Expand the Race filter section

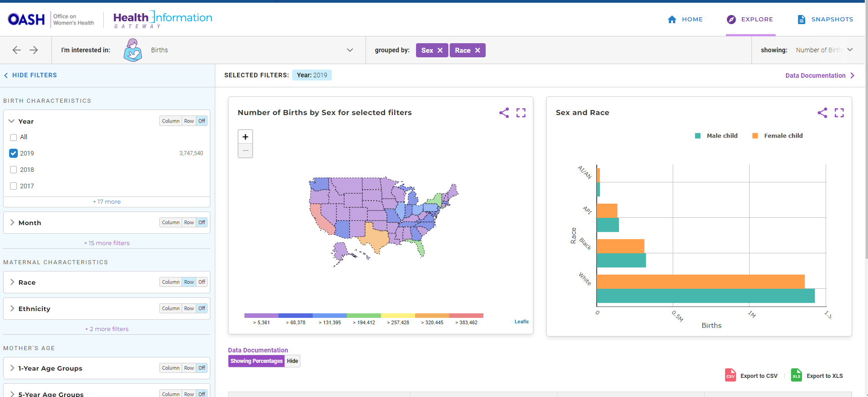tap(12, 282)
